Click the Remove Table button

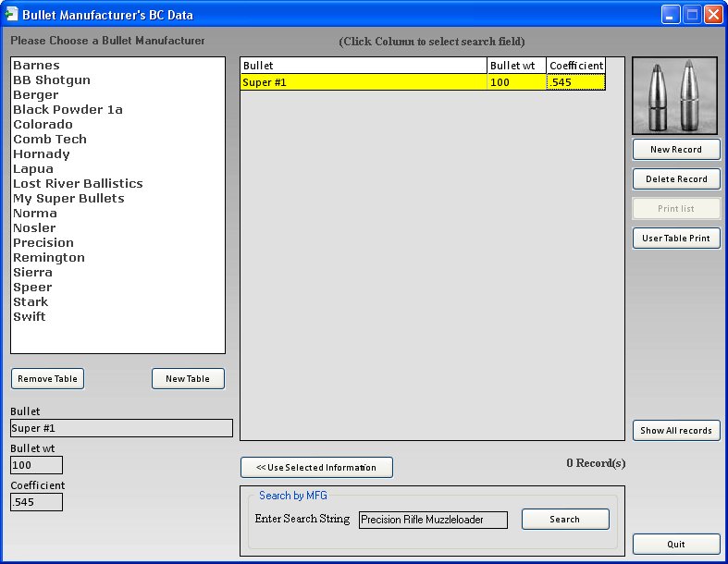point(47,378)
